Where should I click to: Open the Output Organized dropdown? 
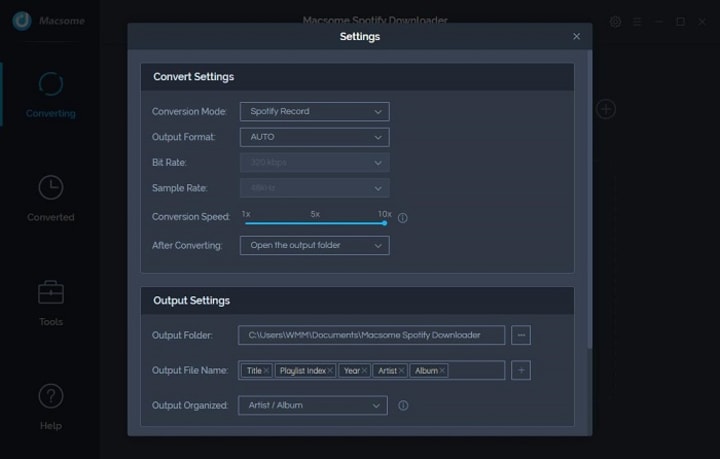[x=313, y=405]
